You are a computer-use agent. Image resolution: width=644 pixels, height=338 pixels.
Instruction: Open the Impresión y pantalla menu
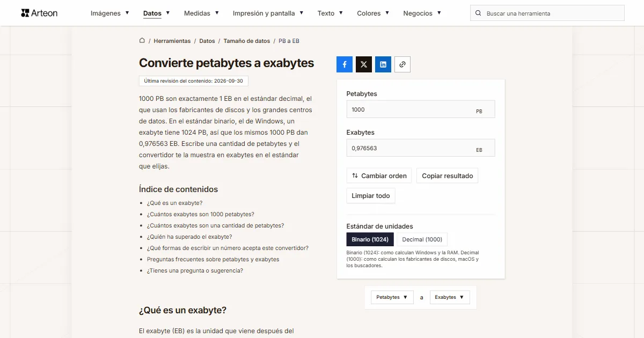click(268, 13)
